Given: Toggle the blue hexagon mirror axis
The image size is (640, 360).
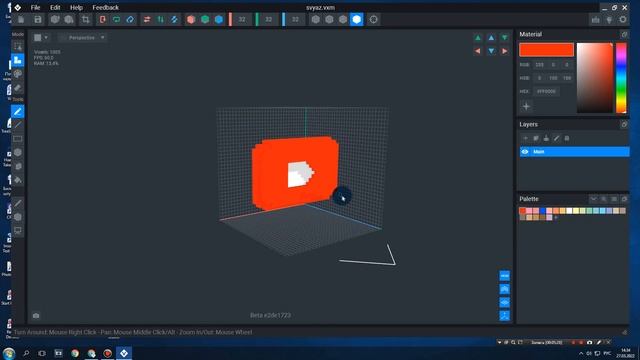Looking at the screenshot, I should tap(219, 20).
